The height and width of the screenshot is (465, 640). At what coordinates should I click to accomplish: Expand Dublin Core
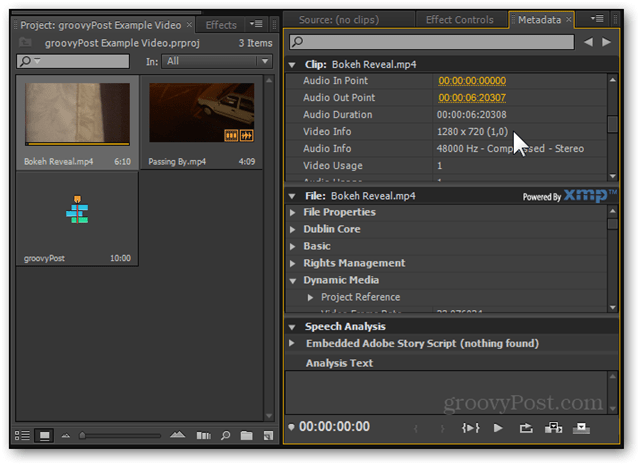click(293, 229)
